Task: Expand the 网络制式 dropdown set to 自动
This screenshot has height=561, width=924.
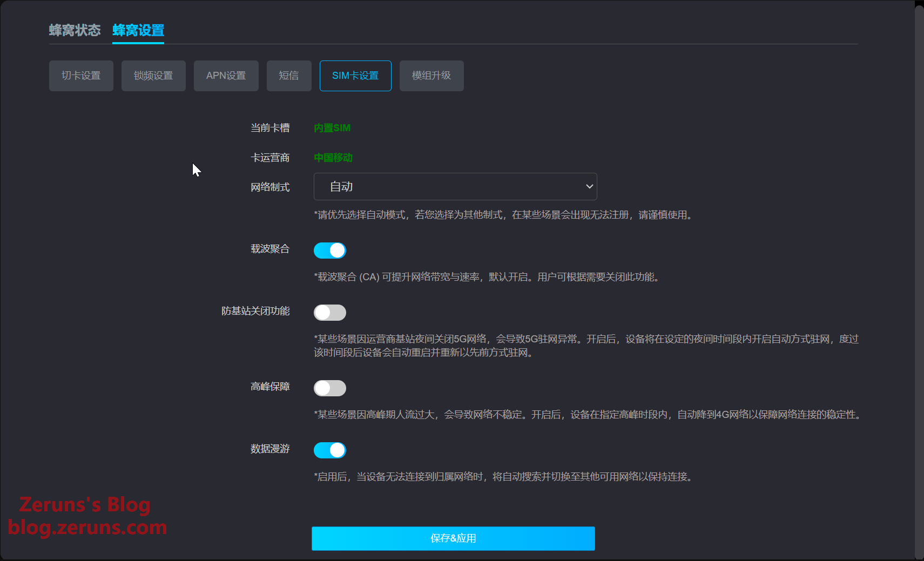Action: pos(455,186)
